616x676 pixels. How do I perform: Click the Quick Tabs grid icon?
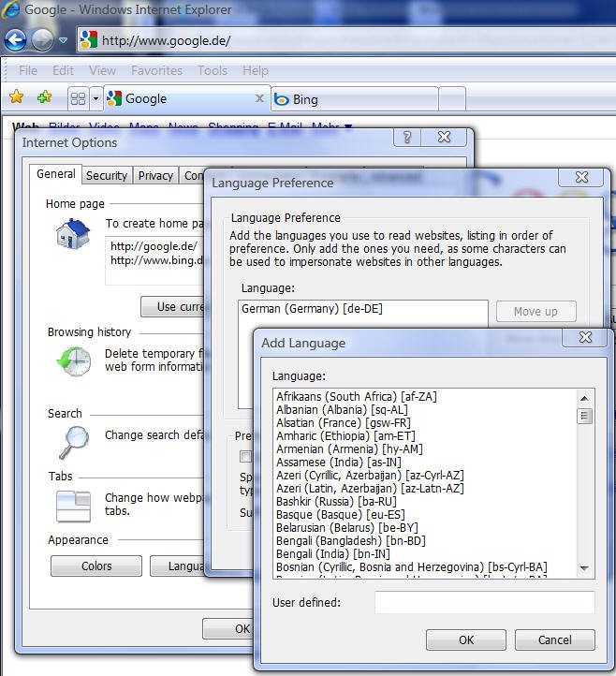pyautogui.click(x=78, y=99)
